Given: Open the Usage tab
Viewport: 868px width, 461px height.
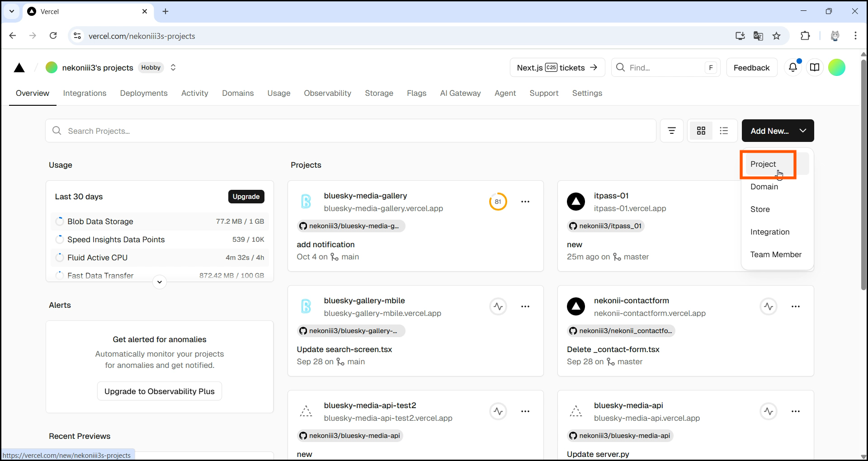Looking at the screenshot, I should coord(279,93).
